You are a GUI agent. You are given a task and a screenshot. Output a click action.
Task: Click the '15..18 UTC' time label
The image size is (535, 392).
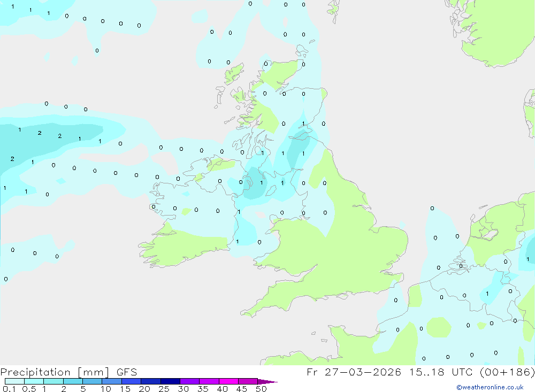(x=441, y=372)
